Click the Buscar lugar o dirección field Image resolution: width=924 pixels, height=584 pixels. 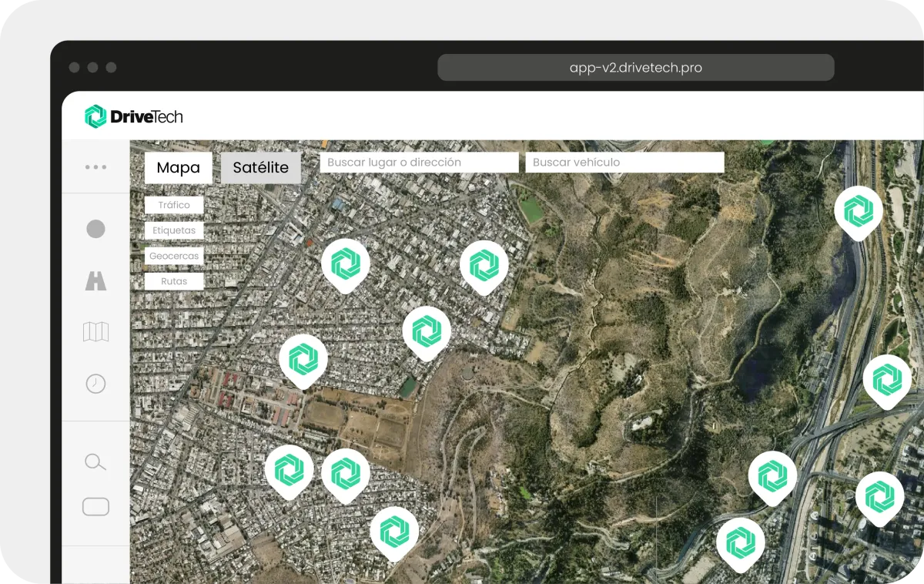coord(419,163)
